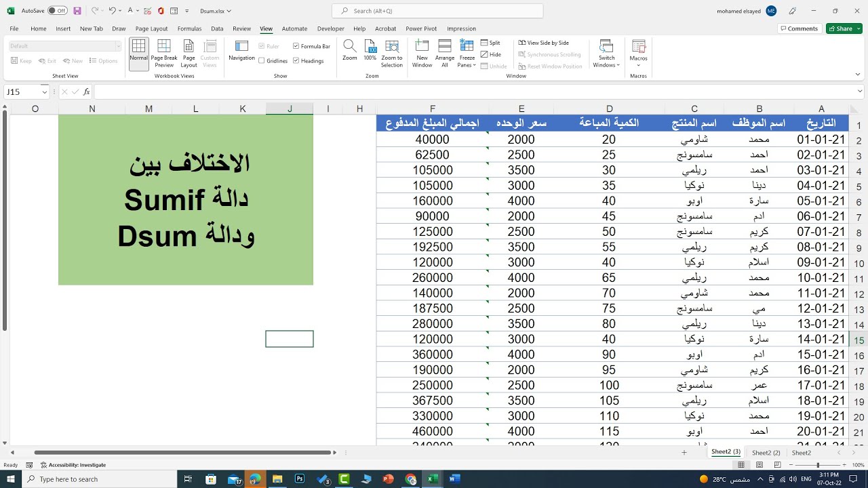Open the Share button dropdown arrow
The width and height of the screenshot is (868, 488).
click(x=858, y=28)
